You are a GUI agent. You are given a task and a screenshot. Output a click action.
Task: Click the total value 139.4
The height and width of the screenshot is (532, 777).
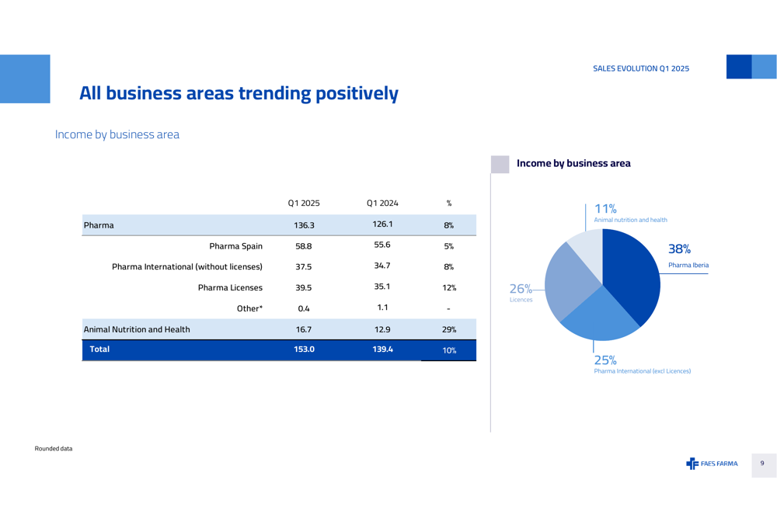382,349
